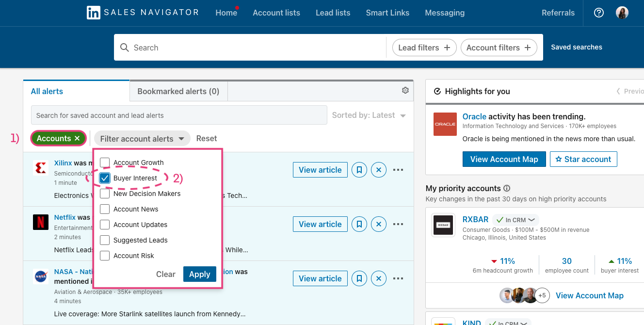The width and height of the screenshot is (644, 325).
Task: Check the Account Risk checkbox
Action: [x=105, y=256]
